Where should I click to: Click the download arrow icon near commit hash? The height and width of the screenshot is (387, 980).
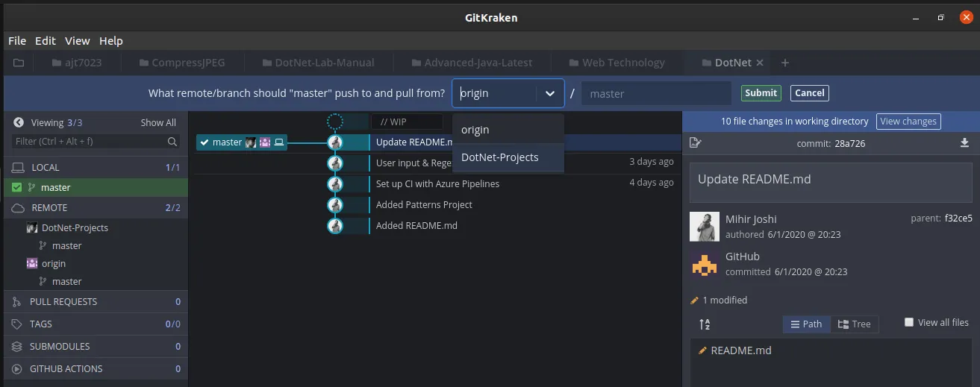coord(964,143)
